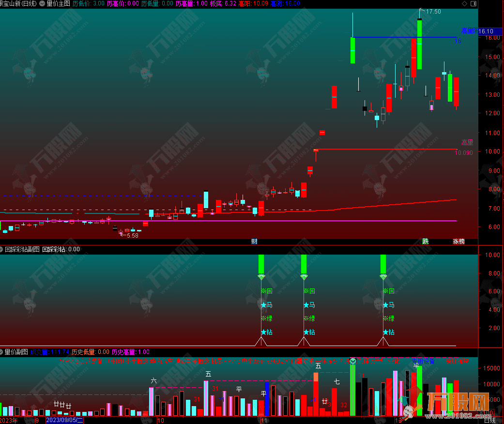Click the 深圳板块 tag

457,361
